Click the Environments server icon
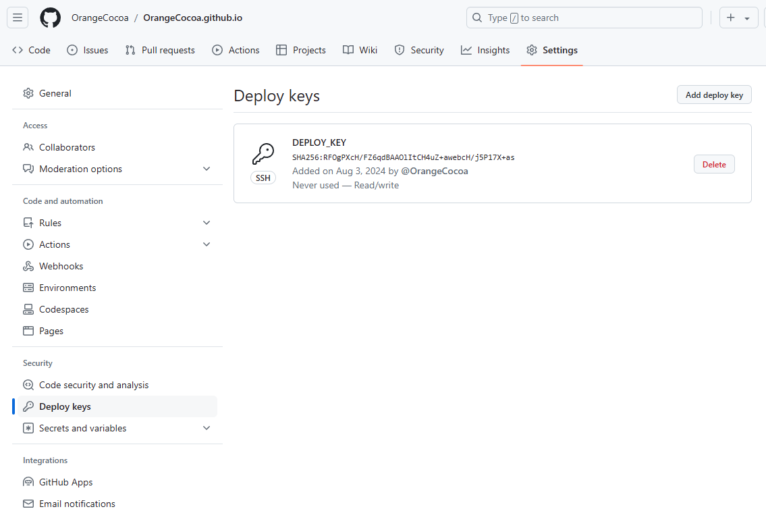This screenshot has width=766, height=532. [28, 288]
